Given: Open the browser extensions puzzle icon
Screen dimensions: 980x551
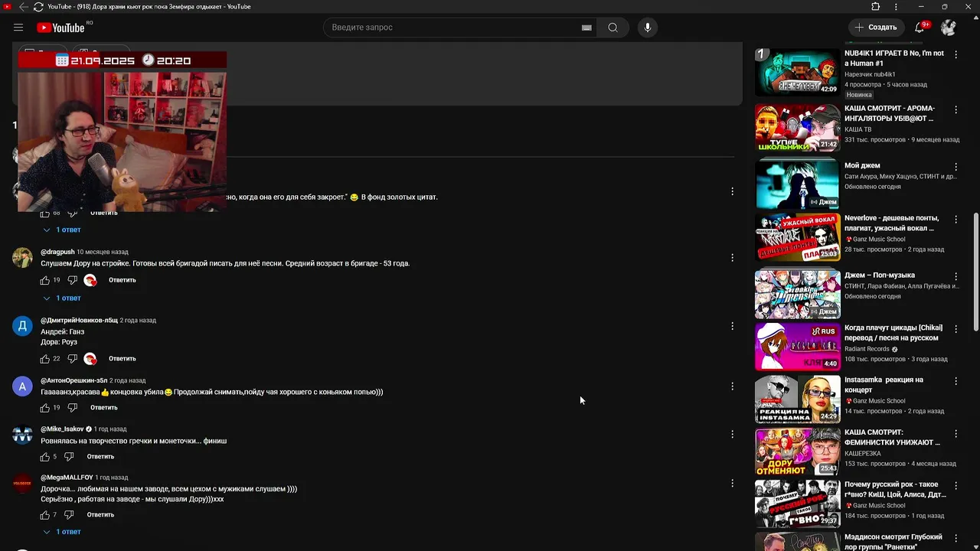Looking at the screenshot, I should click(876, 7).
